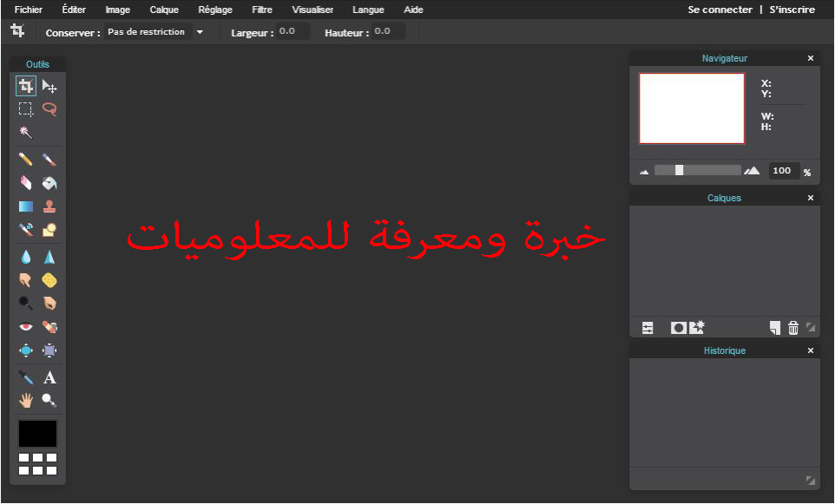Open the black foreground color swatch
835x504 pixels.
[38, 434]
